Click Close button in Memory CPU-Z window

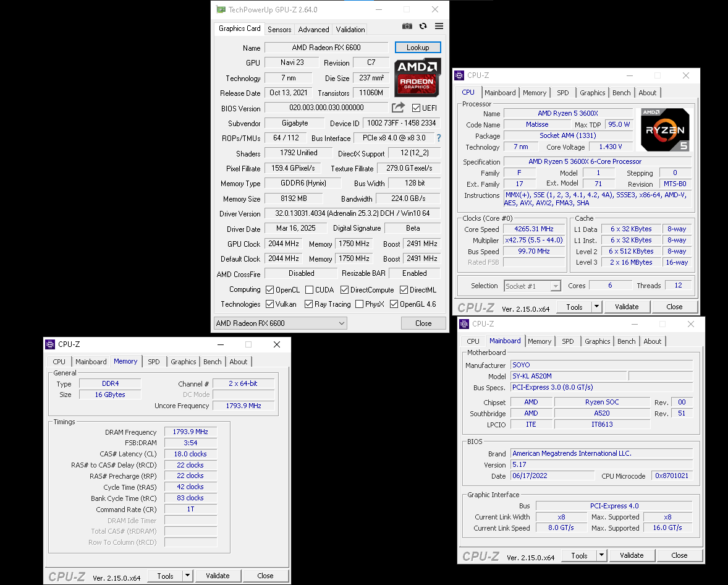266,576
